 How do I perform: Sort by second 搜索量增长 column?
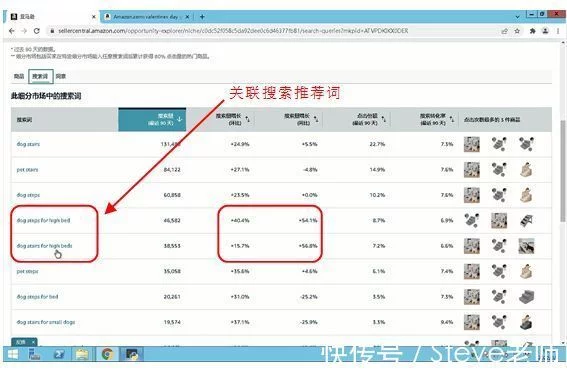point(302,119)
